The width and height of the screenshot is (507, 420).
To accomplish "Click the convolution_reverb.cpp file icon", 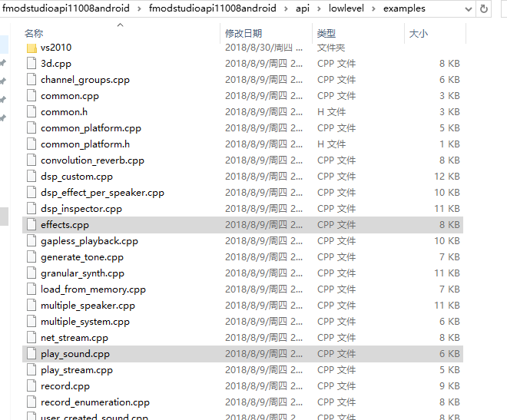I will pyautogui.click(x=31, y=160).
